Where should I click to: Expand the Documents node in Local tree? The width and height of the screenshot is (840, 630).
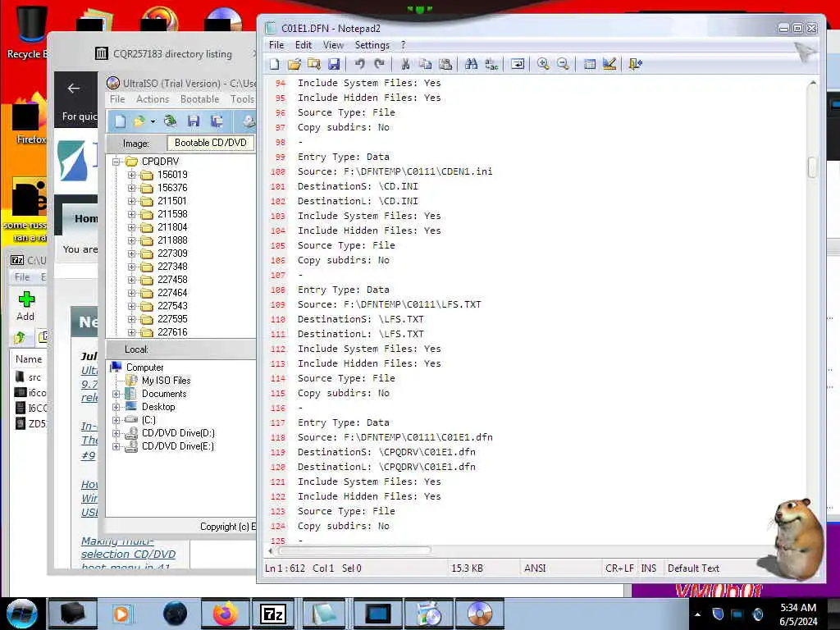pyautogui.click(x=116, y=394)
